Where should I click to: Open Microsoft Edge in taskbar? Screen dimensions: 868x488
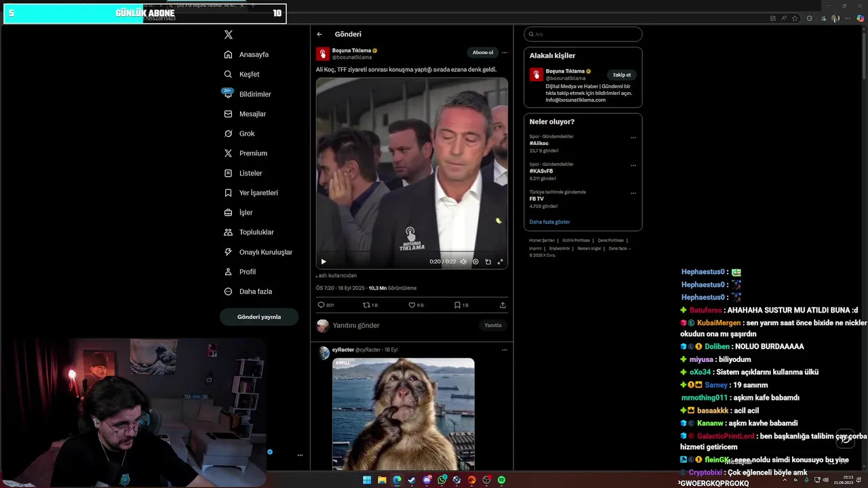coord(397,480)
